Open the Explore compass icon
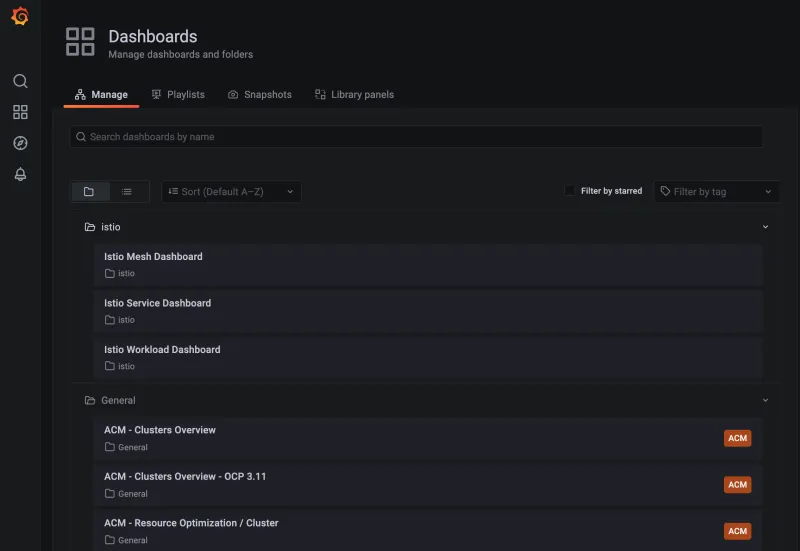The image size is (800, 551). pyautogui.click(x=20, y=143)
